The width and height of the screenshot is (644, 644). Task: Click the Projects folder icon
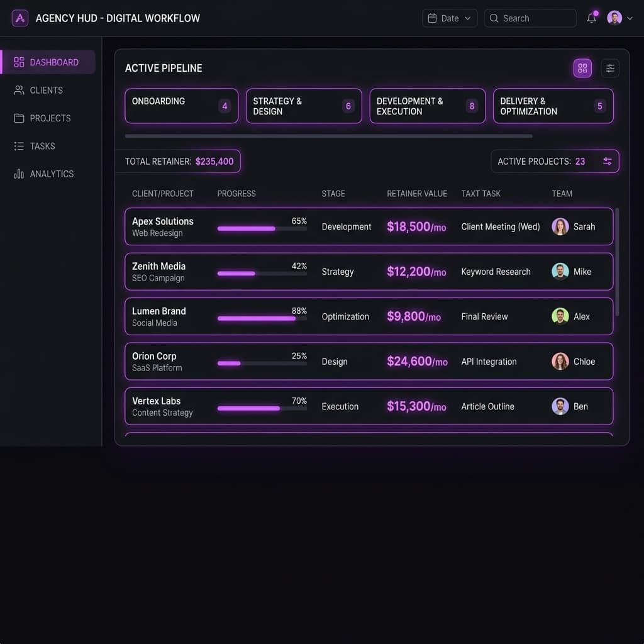(19, 118)
